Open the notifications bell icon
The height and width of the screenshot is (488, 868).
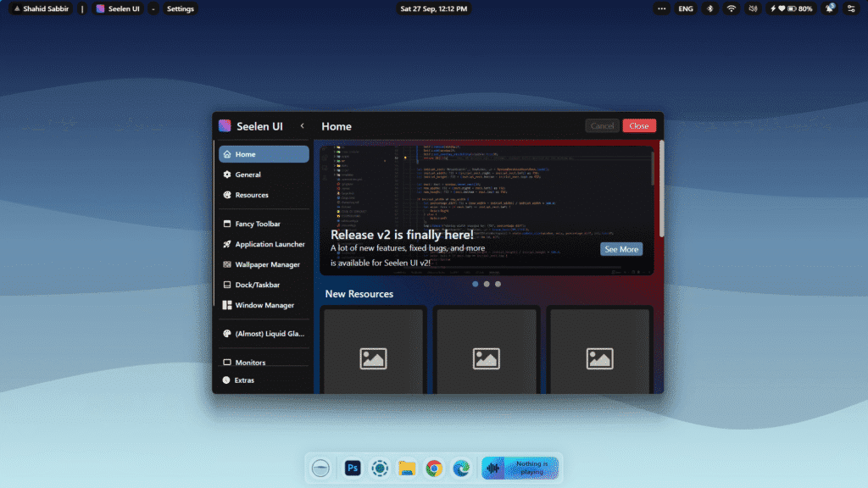tap(829, 8)
